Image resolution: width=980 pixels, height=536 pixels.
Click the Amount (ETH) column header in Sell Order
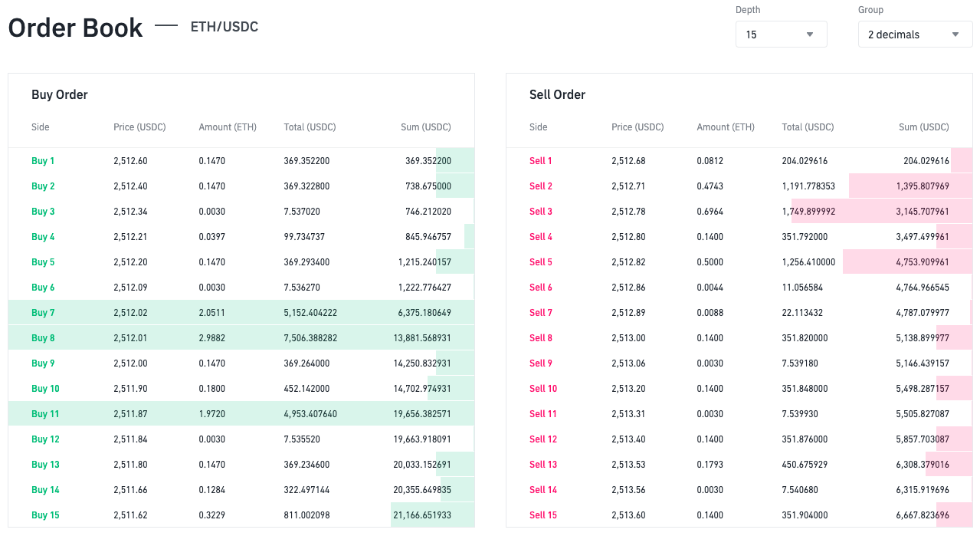point(725,127)
